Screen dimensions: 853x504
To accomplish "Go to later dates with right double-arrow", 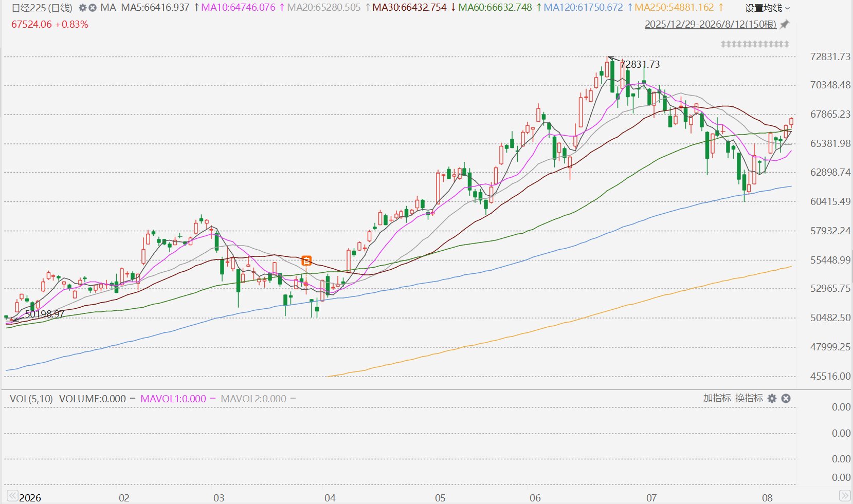I will 844,496.
